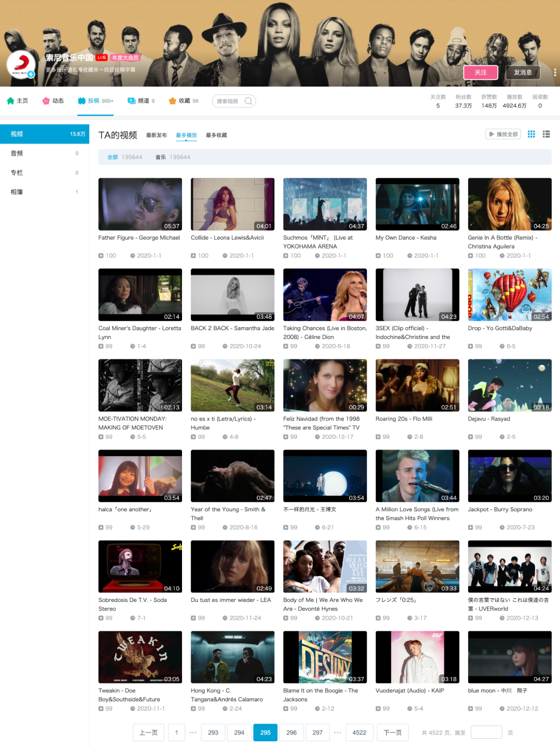Click title Coal Miner's Daughter - Loretta Lynn

click(x=140, y=332)
